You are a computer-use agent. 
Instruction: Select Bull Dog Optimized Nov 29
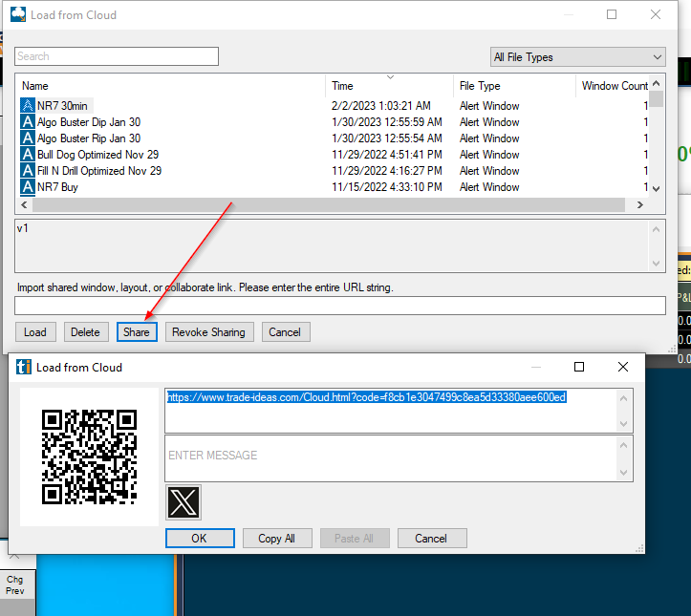coord(97,155)
